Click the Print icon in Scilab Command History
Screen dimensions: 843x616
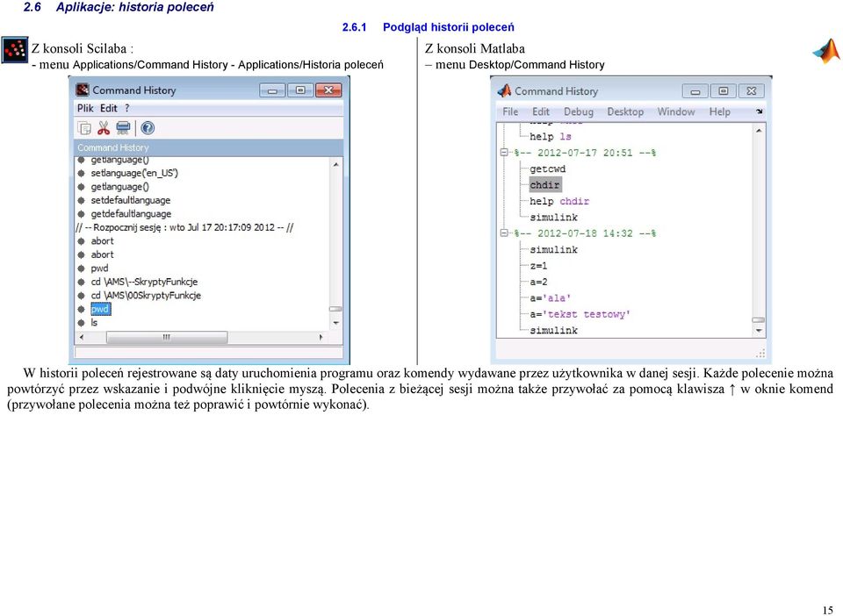click(123, 128)
